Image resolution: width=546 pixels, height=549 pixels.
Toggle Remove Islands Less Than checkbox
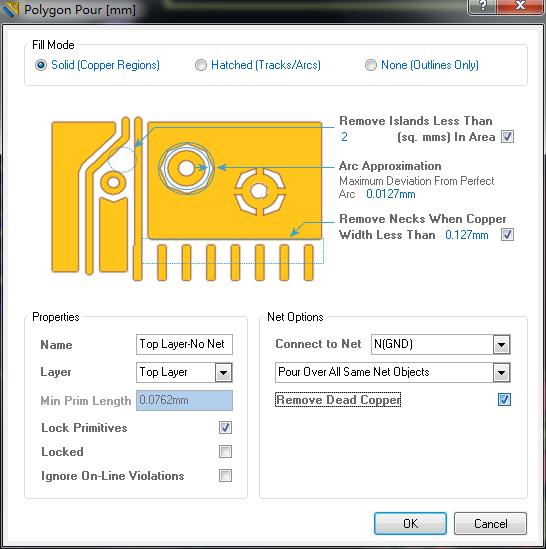507,137
